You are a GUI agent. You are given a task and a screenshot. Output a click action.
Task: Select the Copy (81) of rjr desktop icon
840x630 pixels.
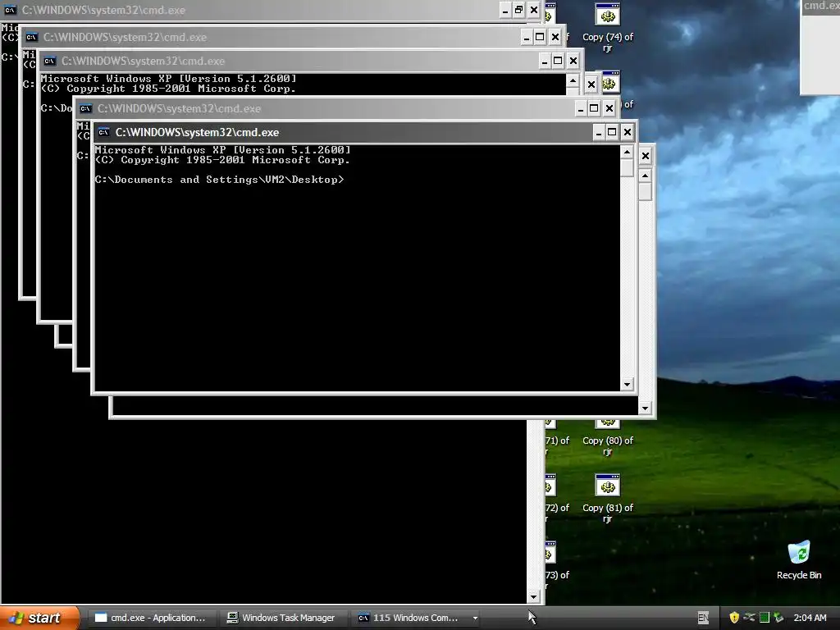tap(608, 498)
